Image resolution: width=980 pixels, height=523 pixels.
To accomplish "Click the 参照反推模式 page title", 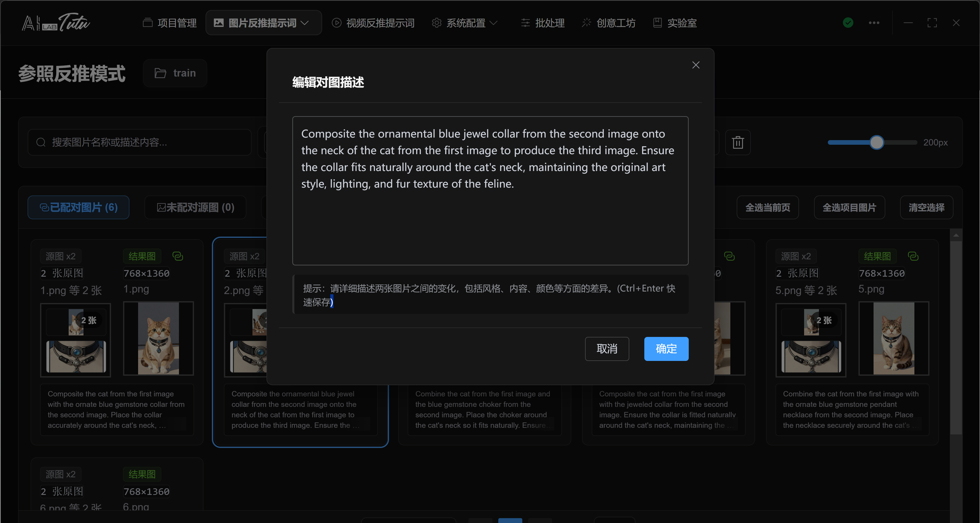I will (72, 73).
